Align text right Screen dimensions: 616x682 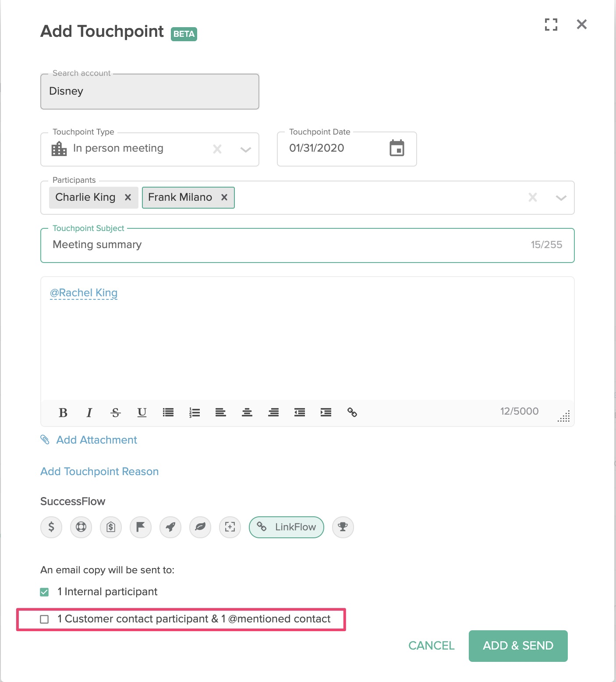pos(273,412)
